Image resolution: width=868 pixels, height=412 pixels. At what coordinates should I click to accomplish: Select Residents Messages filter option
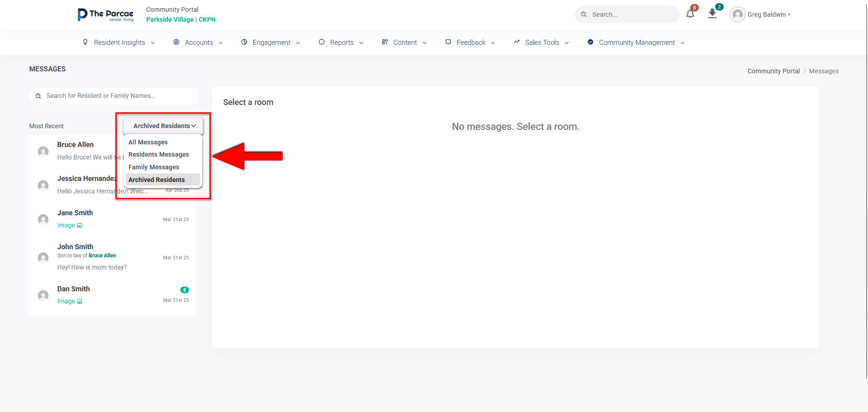point(159,154)
